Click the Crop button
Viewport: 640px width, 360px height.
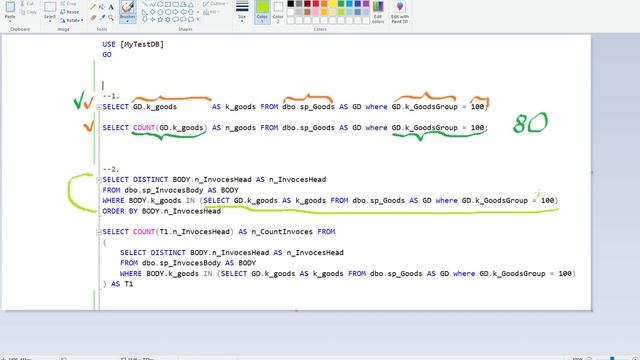point(68,4)
